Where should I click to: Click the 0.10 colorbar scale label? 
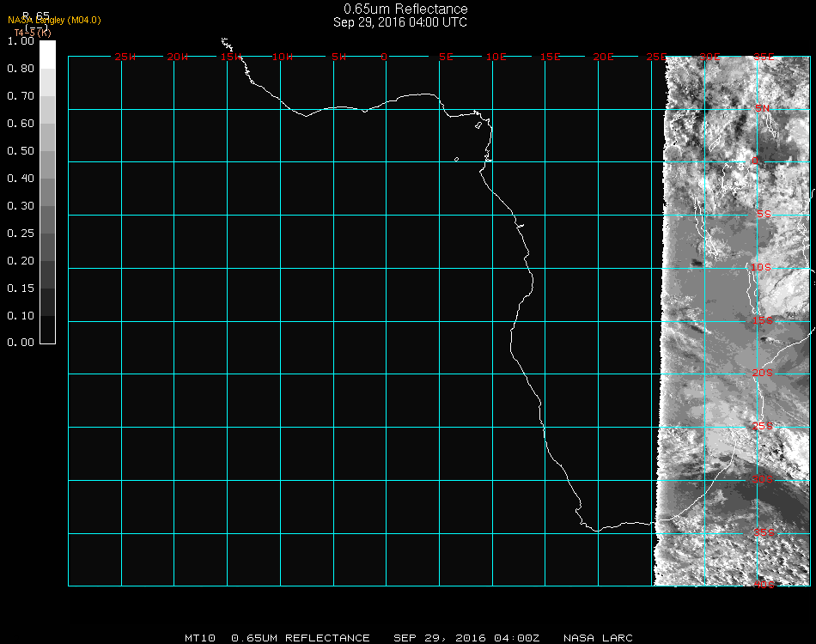coord(20,316)
